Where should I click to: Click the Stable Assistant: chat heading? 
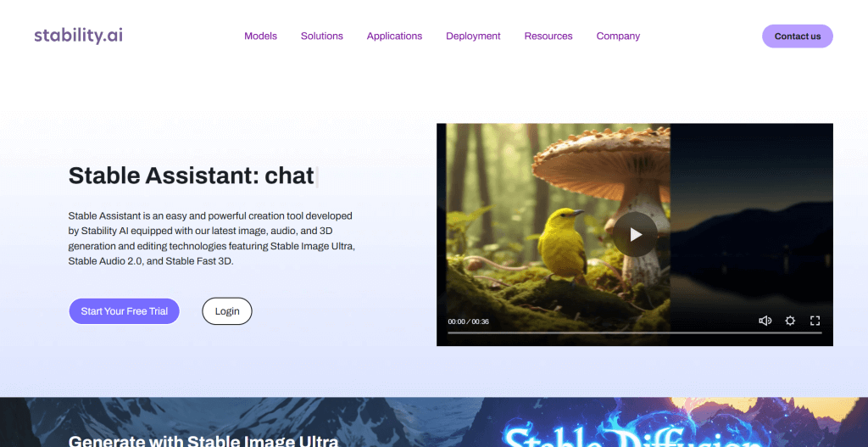(191, 175)
